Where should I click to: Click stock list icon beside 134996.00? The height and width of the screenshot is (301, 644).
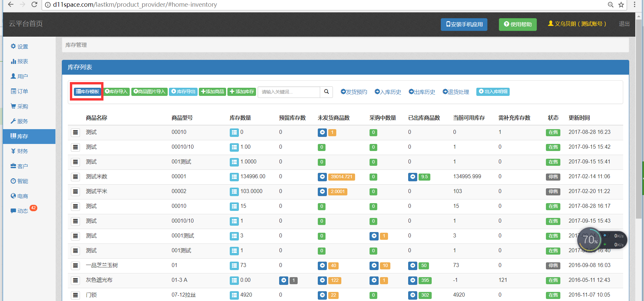234,177
